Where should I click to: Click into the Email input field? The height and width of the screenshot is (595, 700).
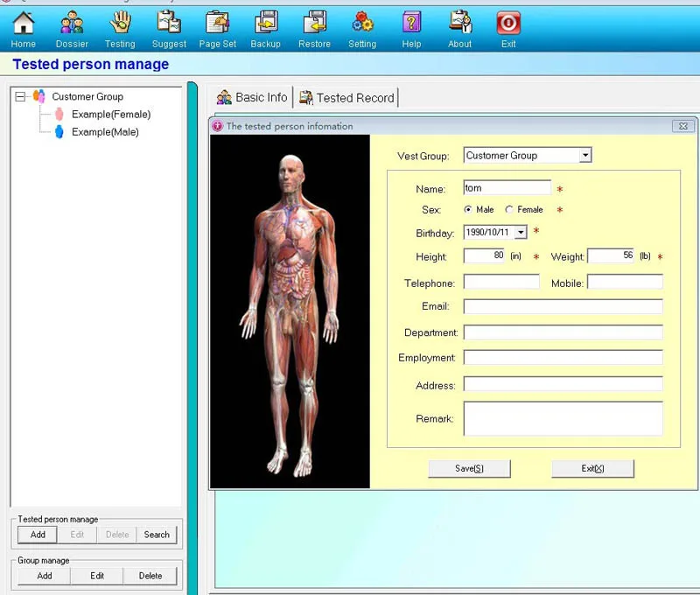(563, 306)
